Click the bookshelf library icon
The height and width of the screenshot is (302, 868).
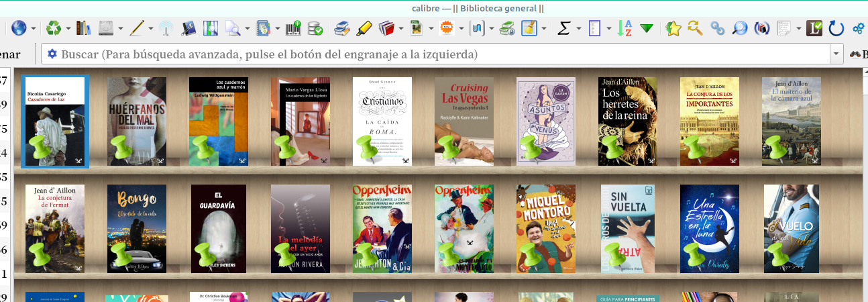point(83,28)
